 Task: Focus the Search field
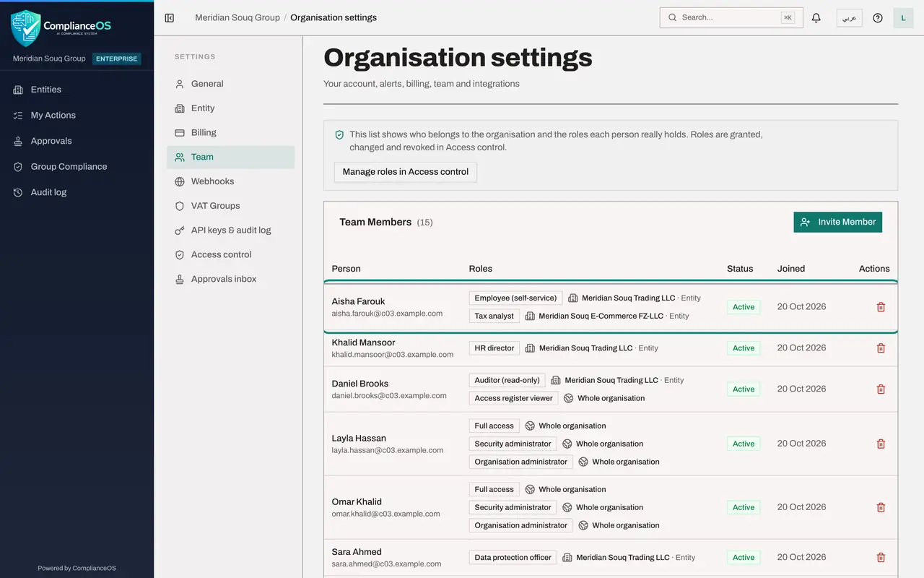(x=731, y=17)
